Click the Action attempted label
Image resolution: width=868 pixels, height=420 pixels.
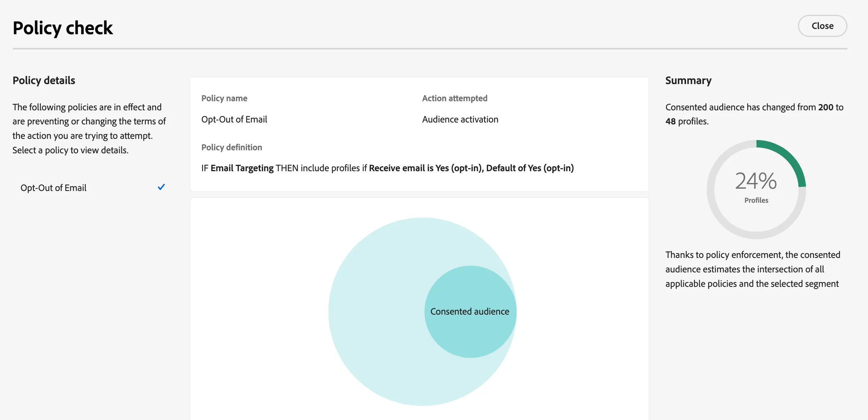(x=455, y=98)
